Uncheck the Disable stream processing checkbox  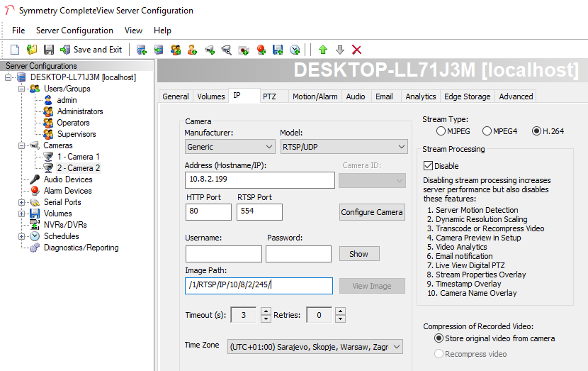pyautogui.click(x=429, y=166)
